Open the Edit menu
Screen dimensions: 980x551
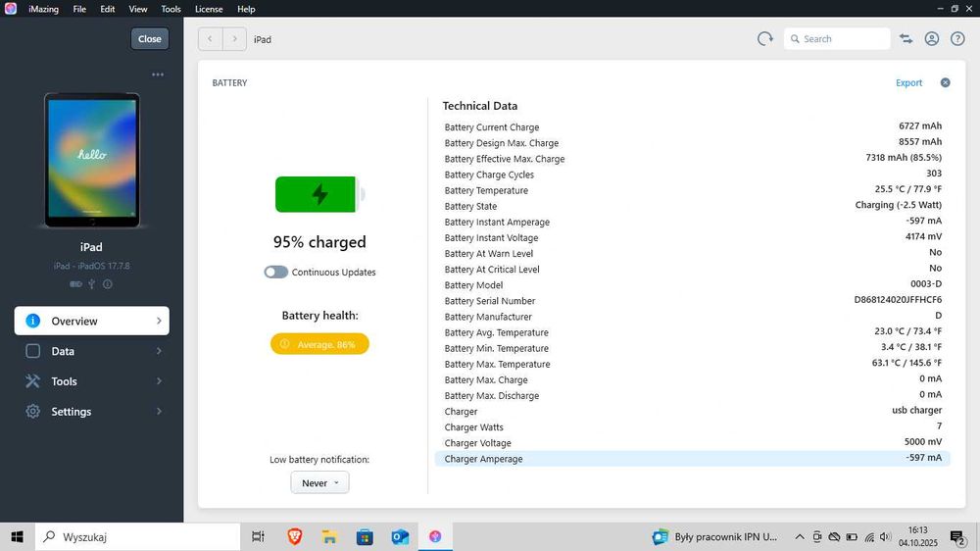coord(108,9)
